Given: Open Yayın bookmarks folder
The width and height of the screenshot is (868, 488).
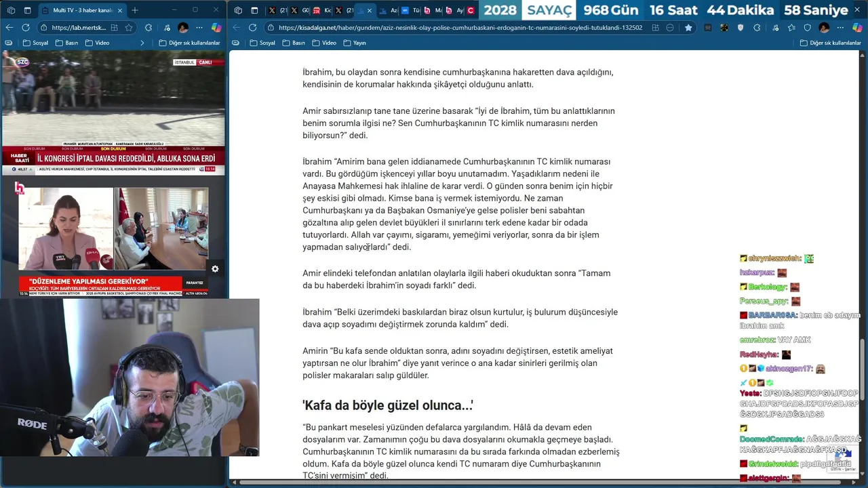Looking at the screenshot, I should tap(355, 43).
